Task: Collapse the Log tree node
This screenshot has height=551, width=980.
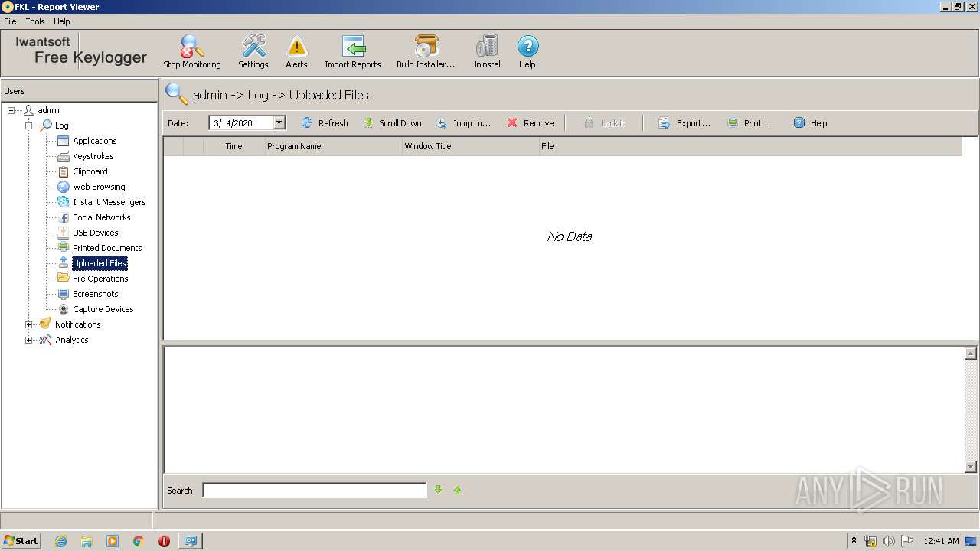Action: (28, 126)
